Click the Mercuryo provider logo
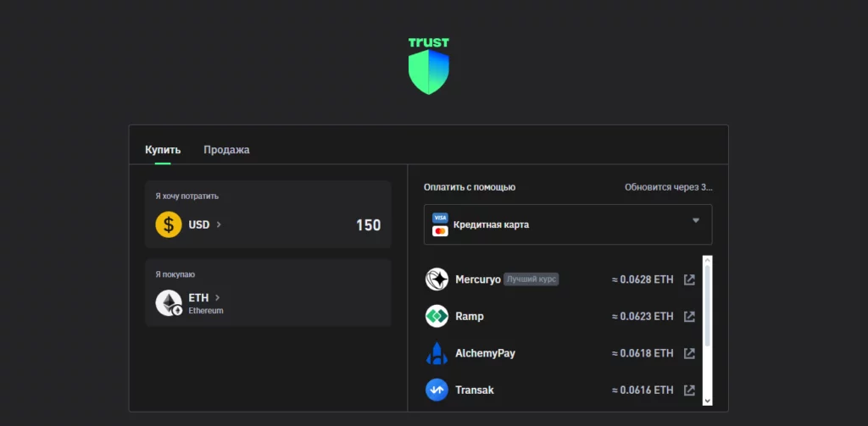868x426 pixels. point(437,279)
